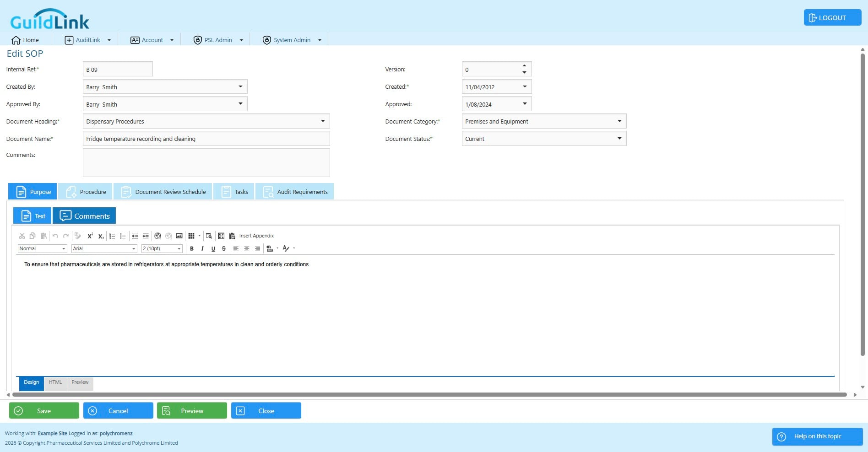Image resolution: width=868 pixels, height=452 pixels.
Task: Center align the text
Action: pos(247,248)
